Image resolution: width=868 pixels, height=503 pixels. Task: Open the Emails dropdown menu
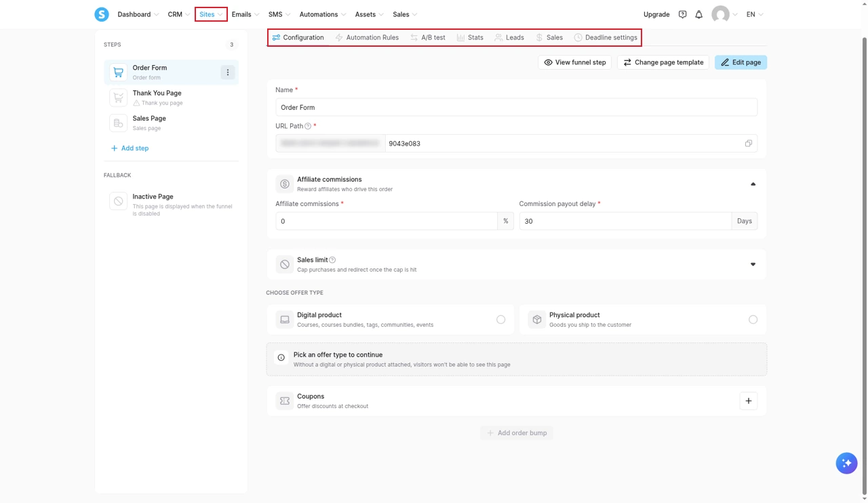(x=245, y=14)
